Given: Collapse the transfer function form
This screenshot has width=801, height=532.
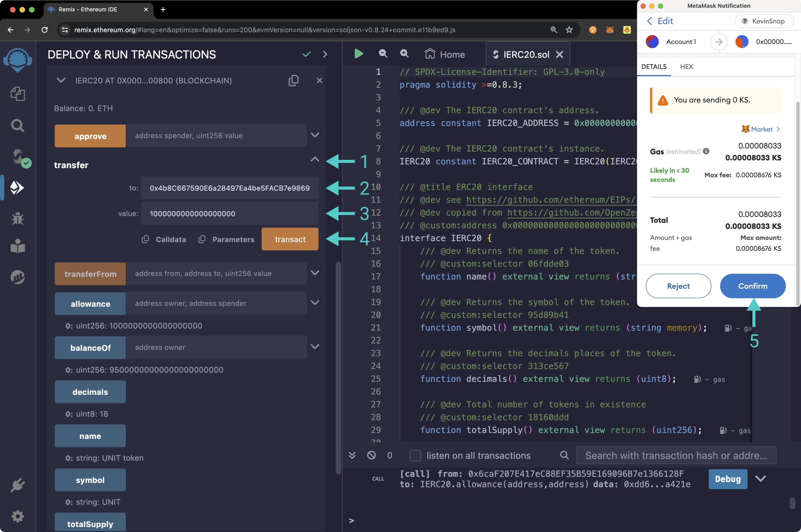Looking at the screenshot, I should pyautogui.click(x=315, y=159).
